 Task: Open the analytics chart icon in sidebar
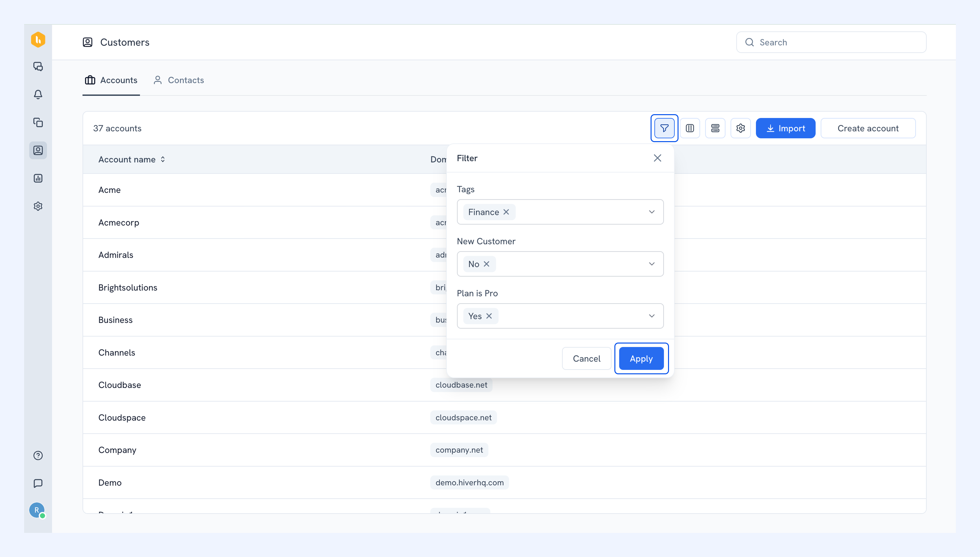pos(38,178)
